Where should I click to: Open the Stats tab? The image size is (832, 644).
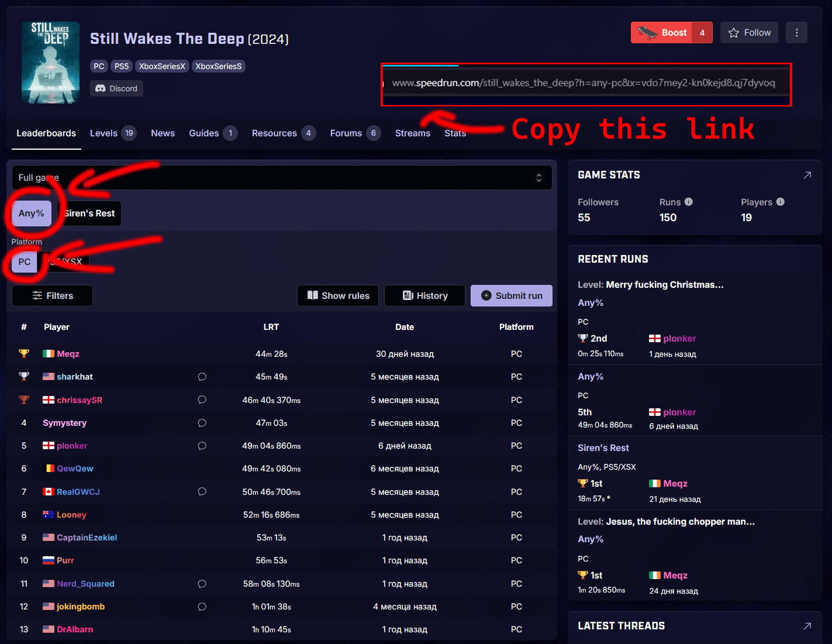click(x=455, y=133)
